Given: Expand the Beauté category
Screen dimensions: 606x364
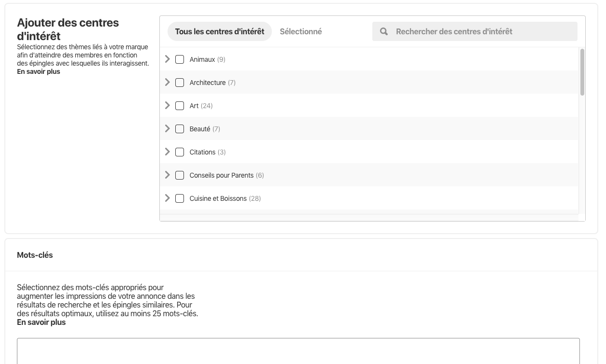Looking at the screenshot, I should point(168,128).
